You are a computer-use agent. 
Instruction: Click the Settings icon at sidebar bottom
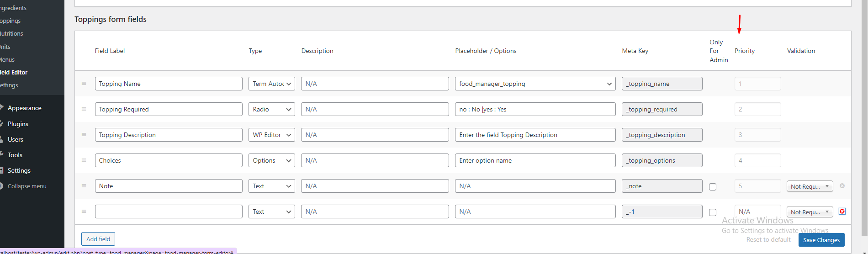1,170
